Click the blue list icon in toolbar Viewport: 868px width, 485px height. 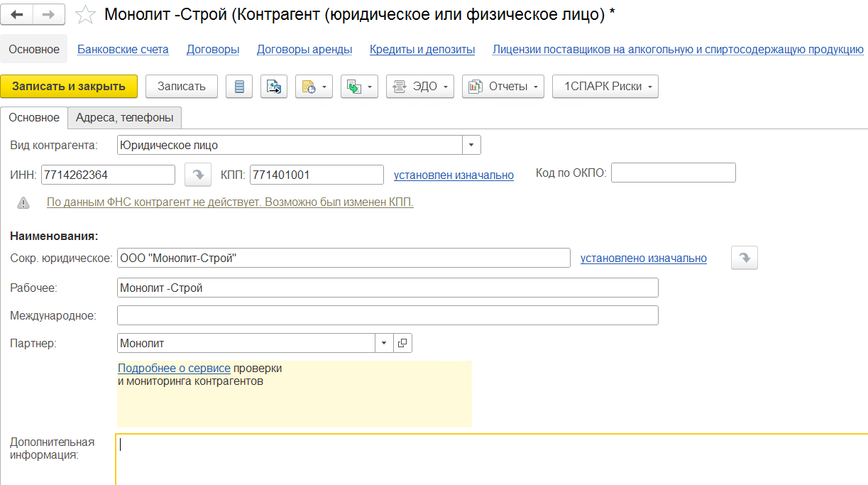(239, 87)
